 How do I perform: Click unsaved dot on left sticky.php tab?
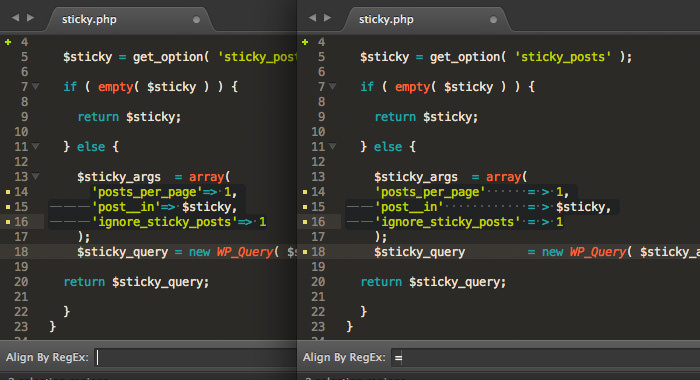click(x=196, y=20)
